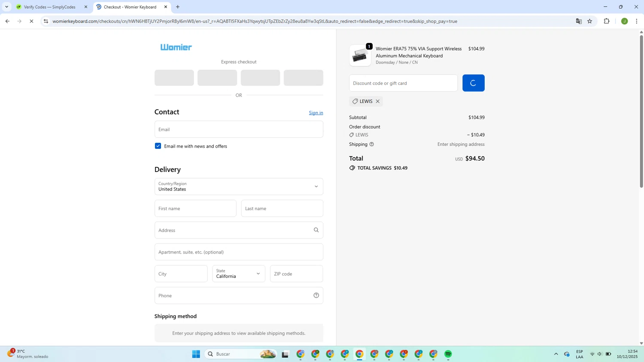This screenshot has width=644, height=362.
Task: Focus the First name field
Action: click(195, 208)
